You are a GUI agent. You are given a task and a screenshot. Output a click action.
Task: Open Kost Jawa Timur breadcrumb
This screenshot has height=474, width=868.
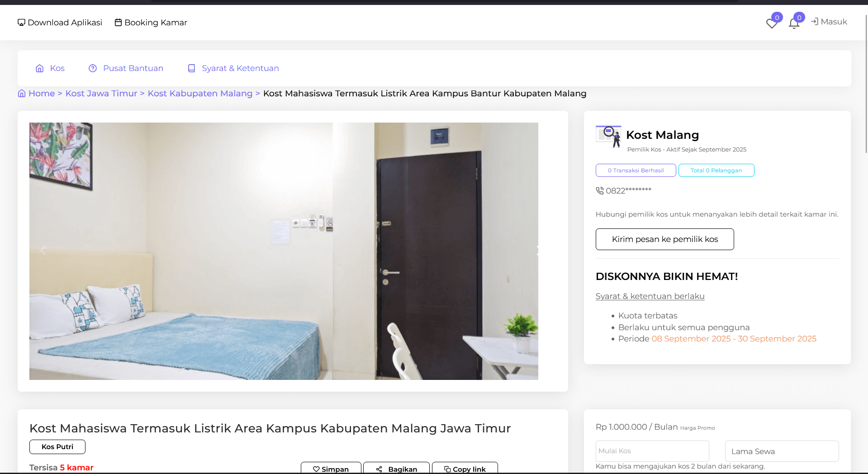point(101,94)
